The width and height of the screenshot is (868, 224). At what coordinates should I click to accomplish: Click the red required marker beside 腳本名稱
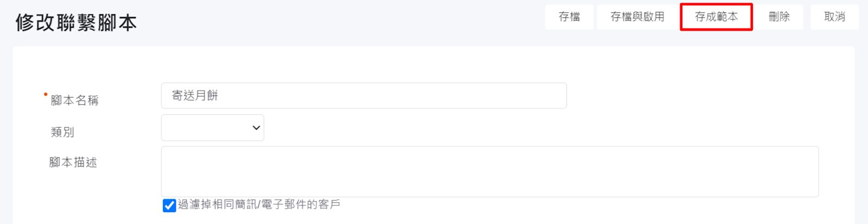point(46,94)
